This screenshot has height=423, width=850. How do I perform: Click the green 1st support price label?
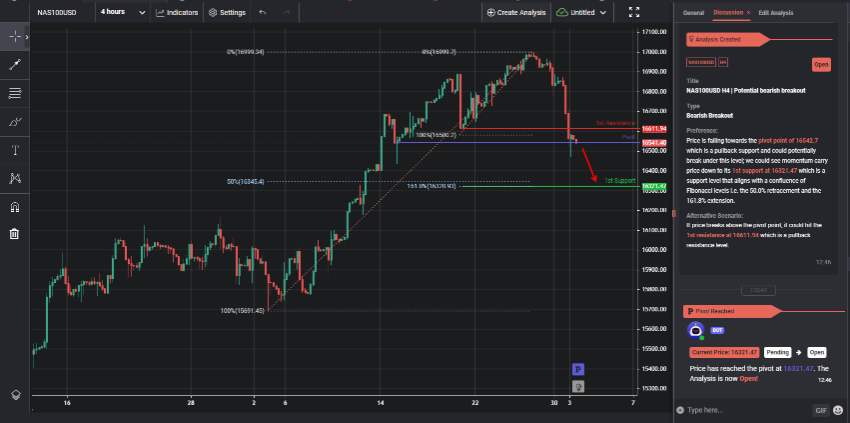click(x=654, y=187)
